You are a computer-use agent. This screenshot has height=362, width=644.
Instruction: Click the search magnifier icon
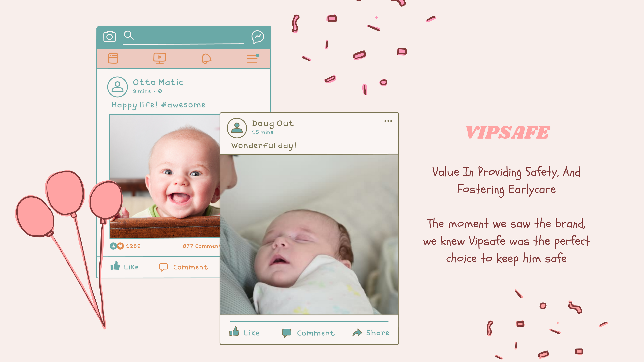(x=129, y=35)
